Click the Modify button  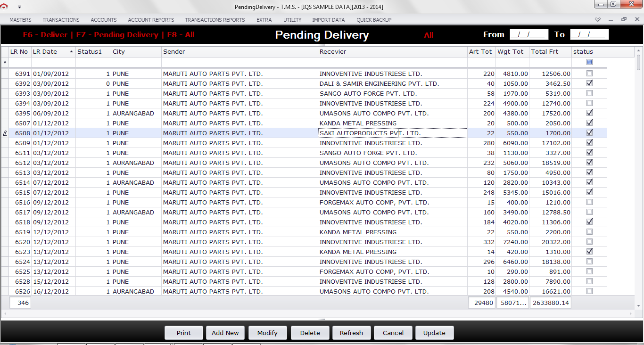click(267, 333)
